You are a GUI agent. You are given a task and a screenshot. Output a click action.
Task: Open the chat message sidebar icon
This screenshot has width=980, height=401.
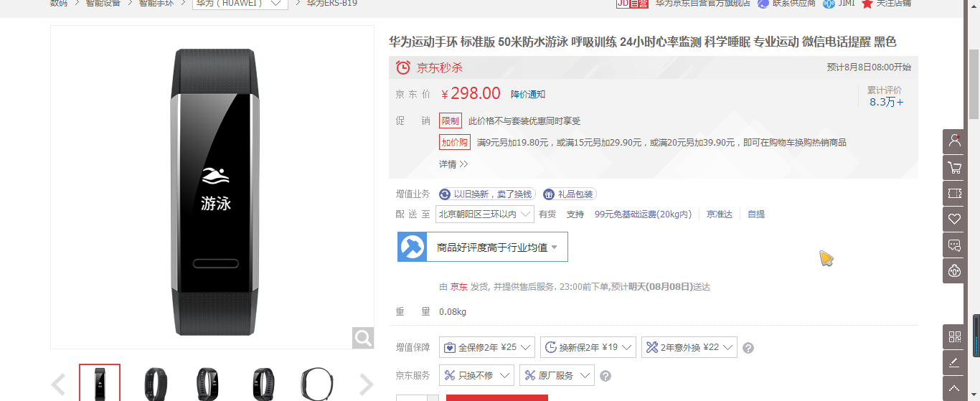click(x=954, y=245)
